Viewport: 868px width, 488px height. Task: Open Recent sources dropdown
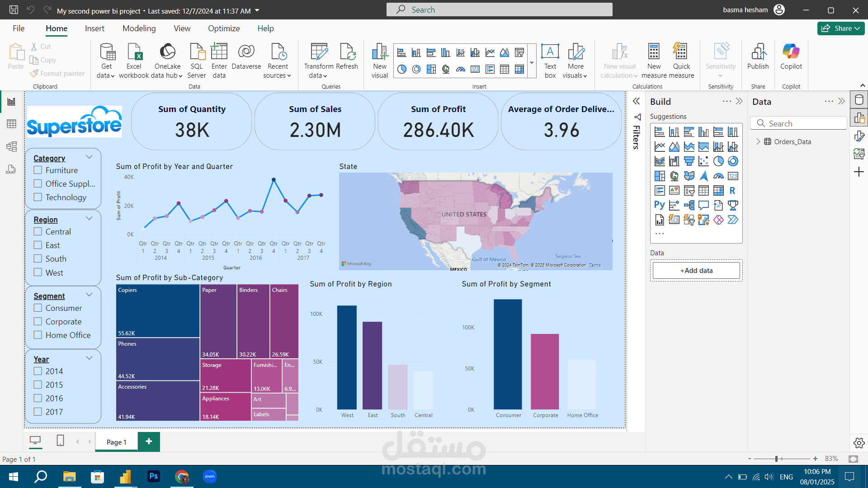click(x=277, y=61)
